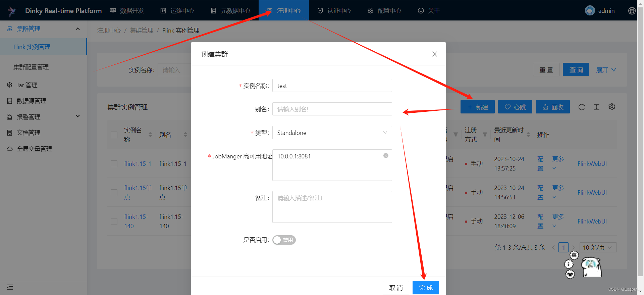
Task: Open 关于 top menu
Action: click(x=429, y=11)
